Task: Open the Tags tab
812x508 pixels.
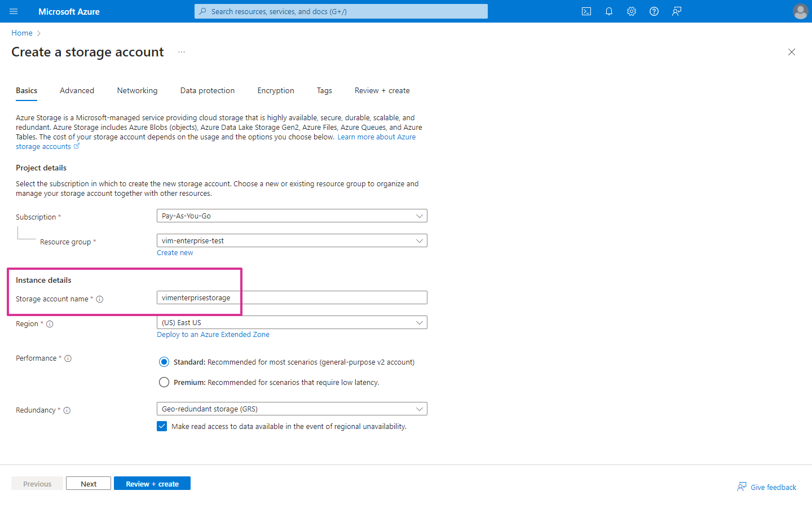Action: (x=324, y=90)
